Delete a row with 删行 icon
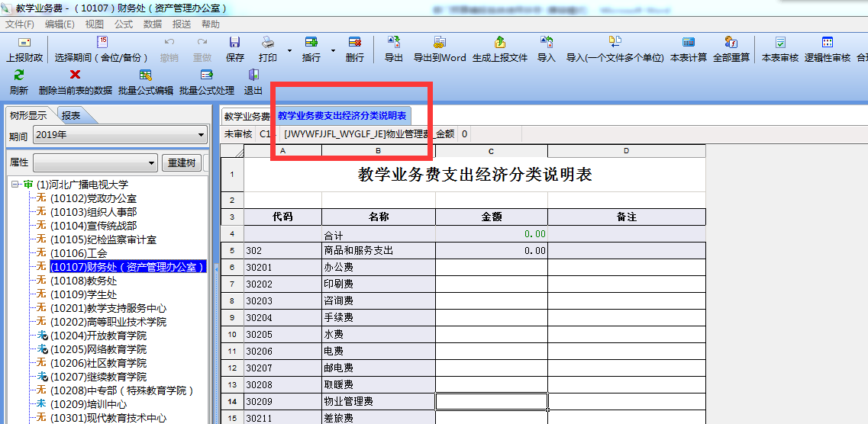Image resolution: width=868 pixels, height=424 pixels. [355, 43]
